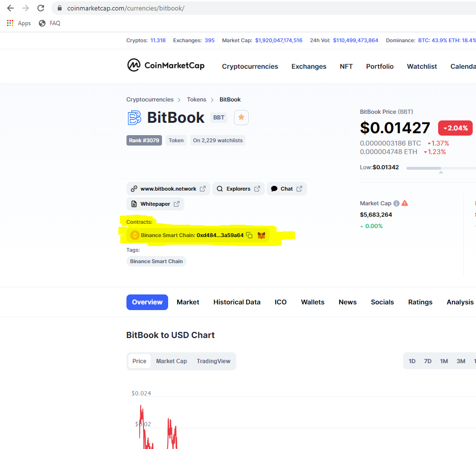This screenshot has width=476, height=449.
Task: Click the Cryptos count 11,318
Action: [x=158, y=40]
